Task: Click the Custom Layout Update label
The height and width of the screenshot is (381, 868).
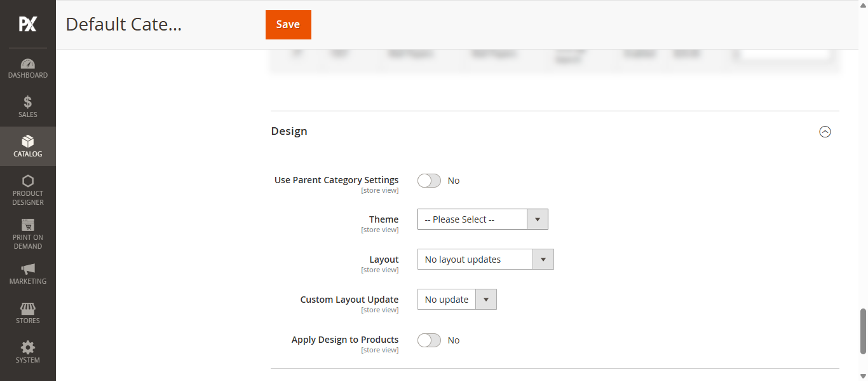Action: (x=349, y=300)
